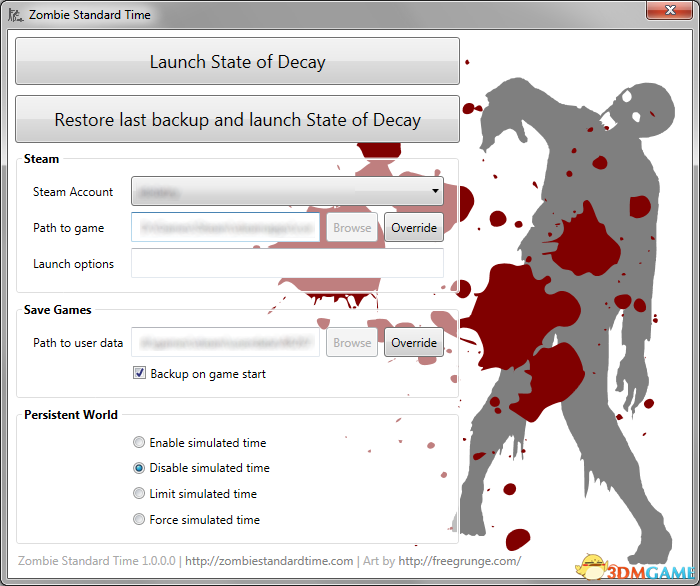Open the Steam Account dropdown

(x=287, y=191)
